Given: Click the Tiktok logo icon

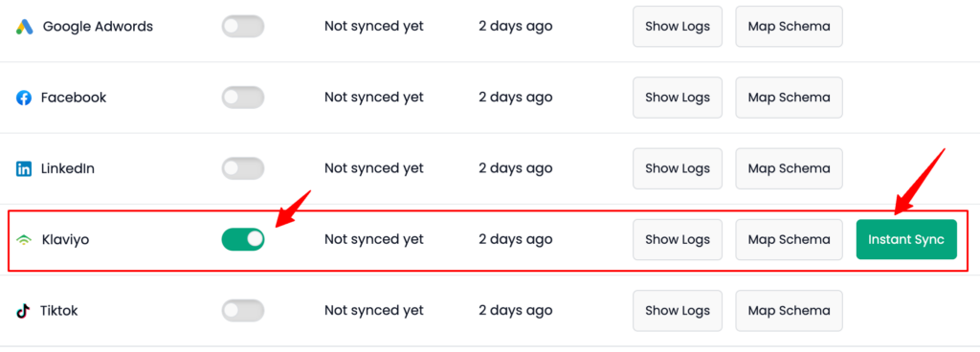Looking at the screenshot, I should [23, 311].
